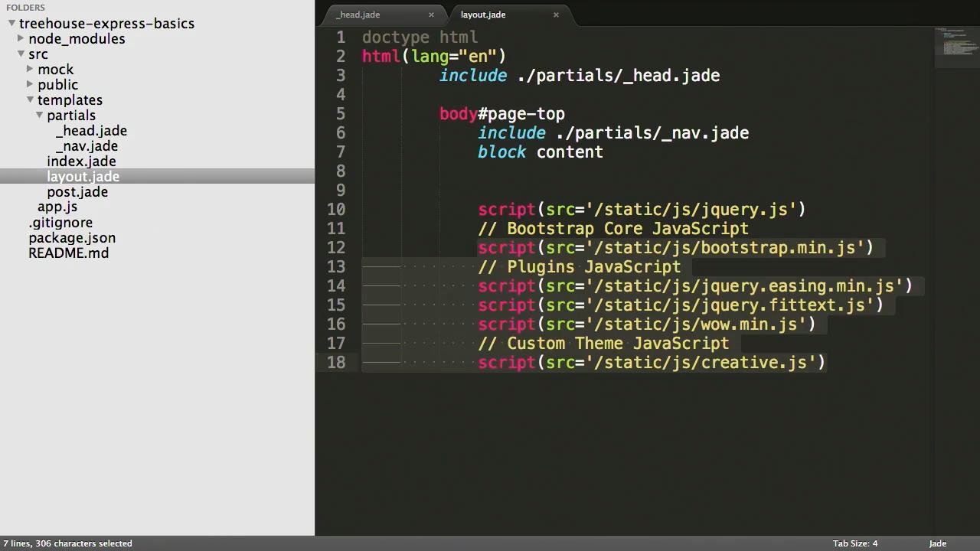The width and height of the screenshot is (980, 551).
Task: Click 'html(lang="en")' on line 2
Action: (434, 57)
